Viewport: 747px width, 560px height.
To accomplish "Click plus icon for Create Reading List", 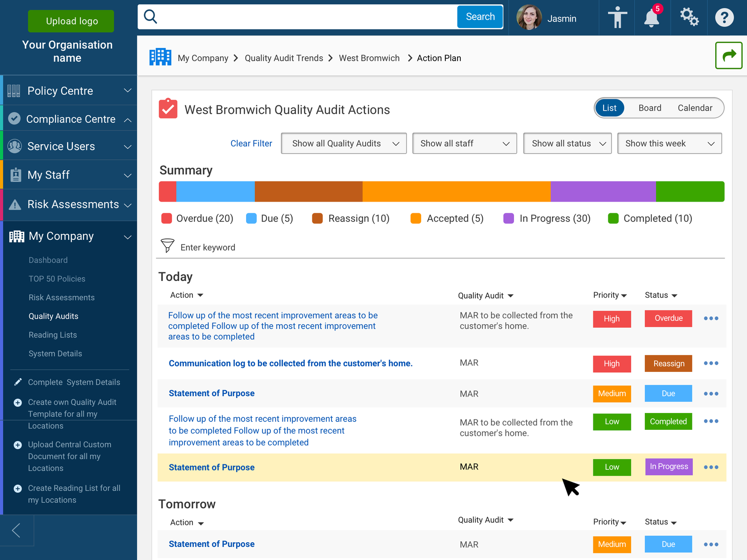I will 18,489.
